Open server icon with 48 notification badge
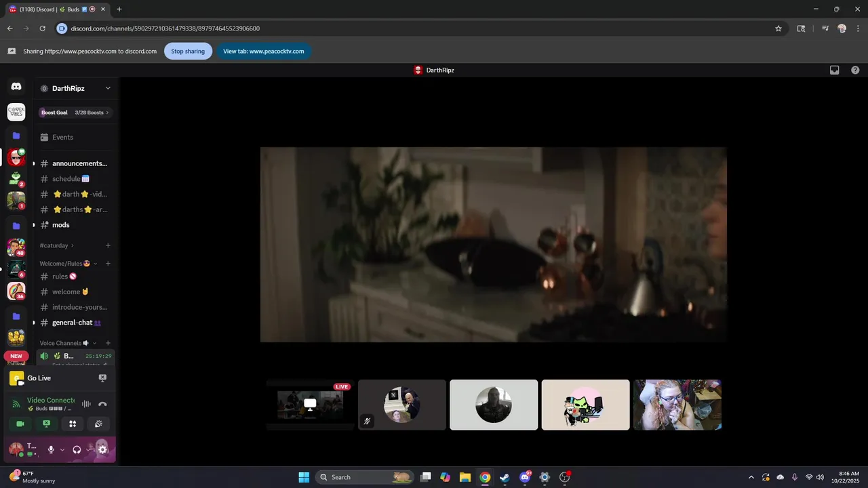Viewport: 868px width, 488px height. (16, 247)
